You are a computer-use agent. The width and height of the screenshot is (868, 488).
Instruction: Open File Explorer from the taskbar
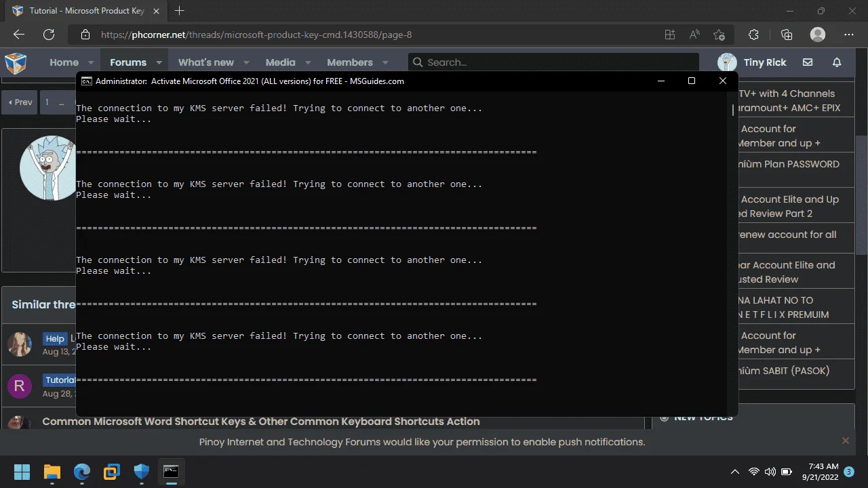click(52, 472)
